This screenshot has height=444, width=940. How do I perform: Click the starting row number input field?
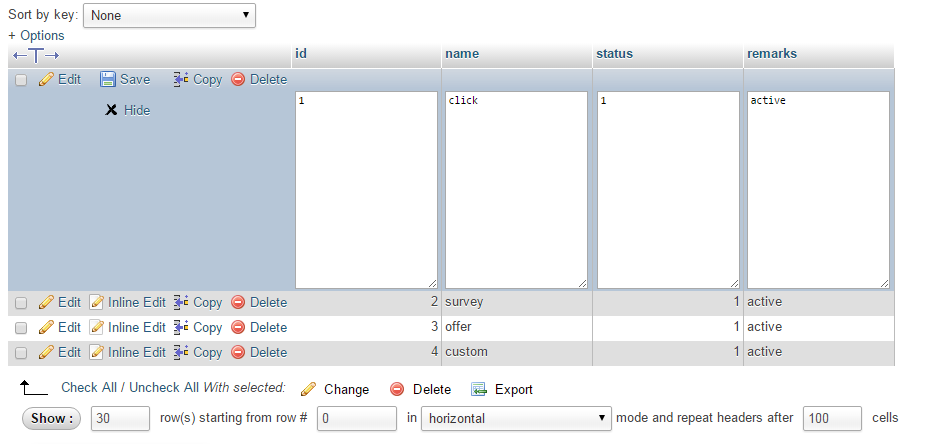357,418
